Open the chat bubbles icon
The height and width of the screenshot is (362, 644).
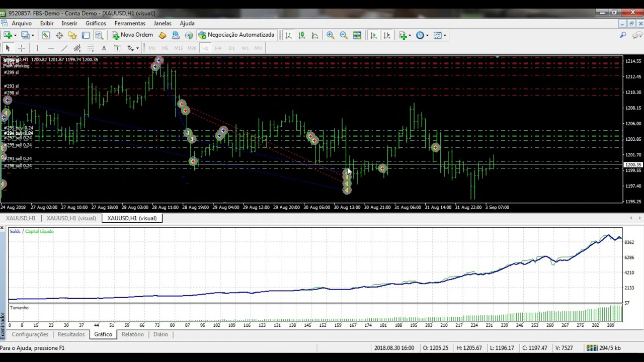coord(637,35)
